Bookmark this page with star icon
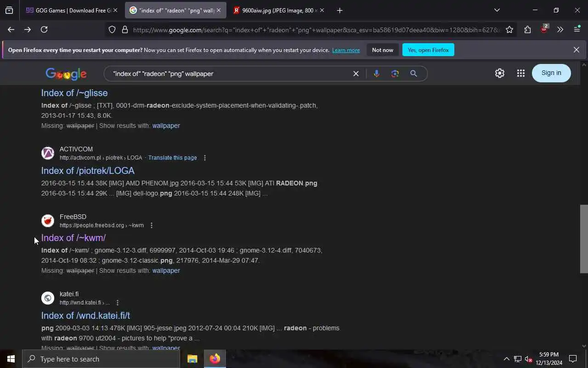 [509, 29]
